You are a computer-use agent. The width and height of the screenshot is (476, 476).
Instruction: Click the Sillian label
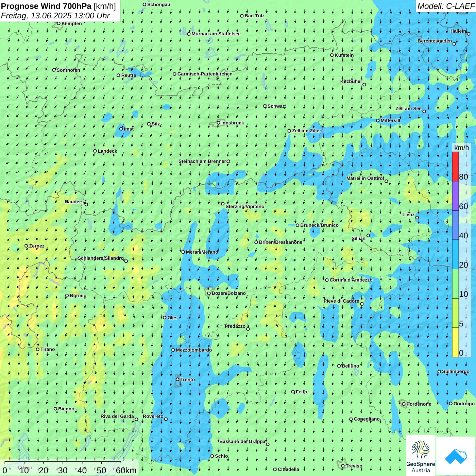[358, 238]
